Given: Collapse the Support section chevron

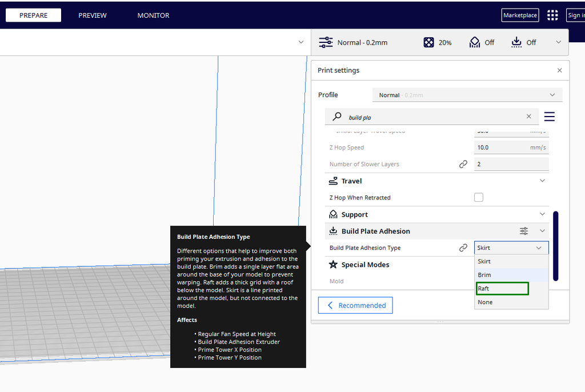Looking at the screenshot, I should (543, 214).
